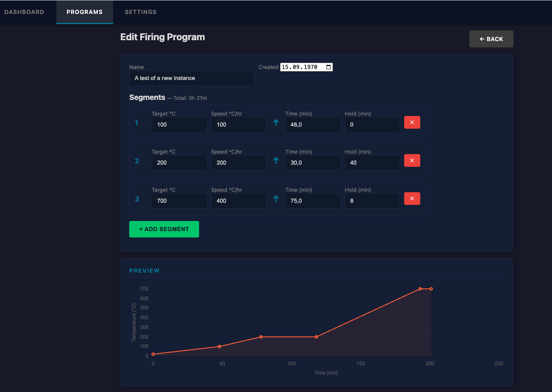Screen dimensions: 552x392
Task: Delete segment 1 with red X button
Action: (412, 122)
